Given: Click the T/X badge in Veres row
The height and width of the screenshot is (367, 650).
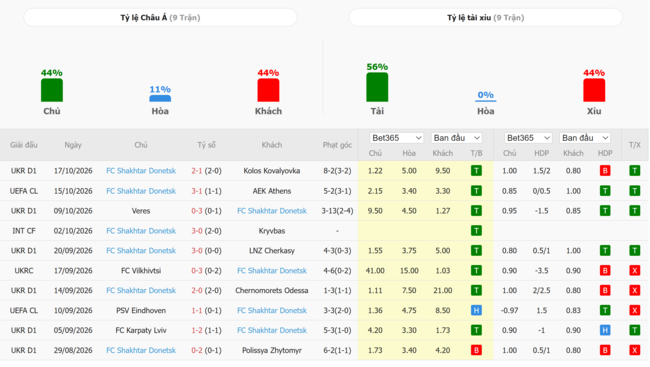Looking at the screenshot, I should coord(635,211).
